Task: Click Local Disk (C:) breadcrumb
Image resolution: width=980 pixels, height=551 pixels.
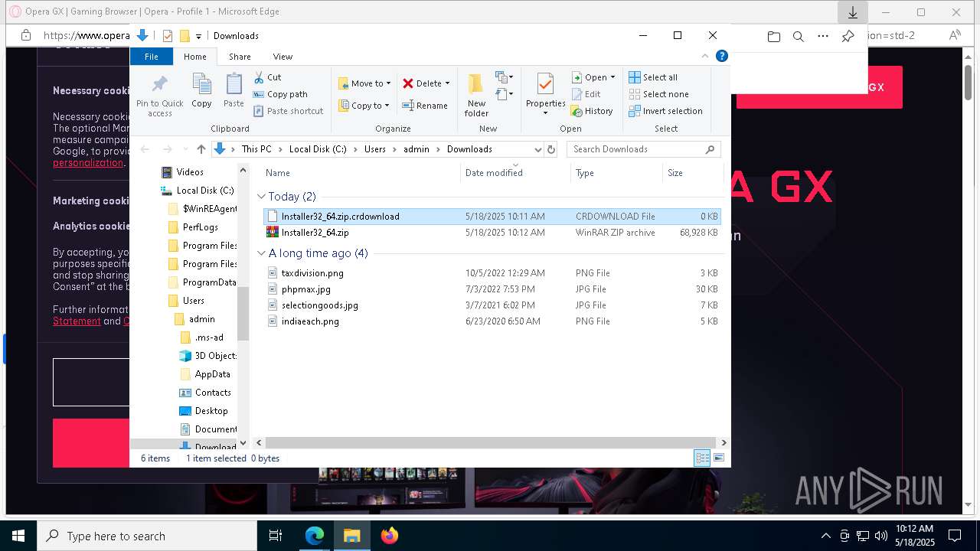Action: pos(318,149)
